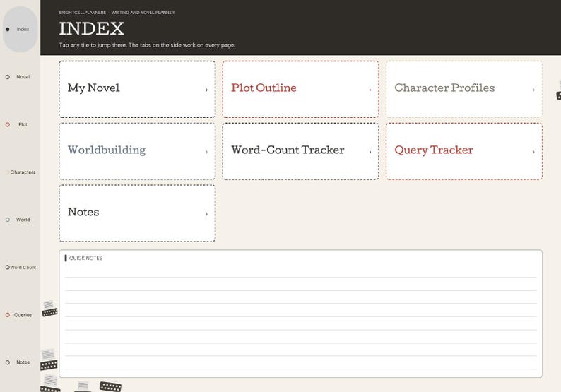Click the INDEX page title
Screen dimensions: 561x392
point(92,29)
